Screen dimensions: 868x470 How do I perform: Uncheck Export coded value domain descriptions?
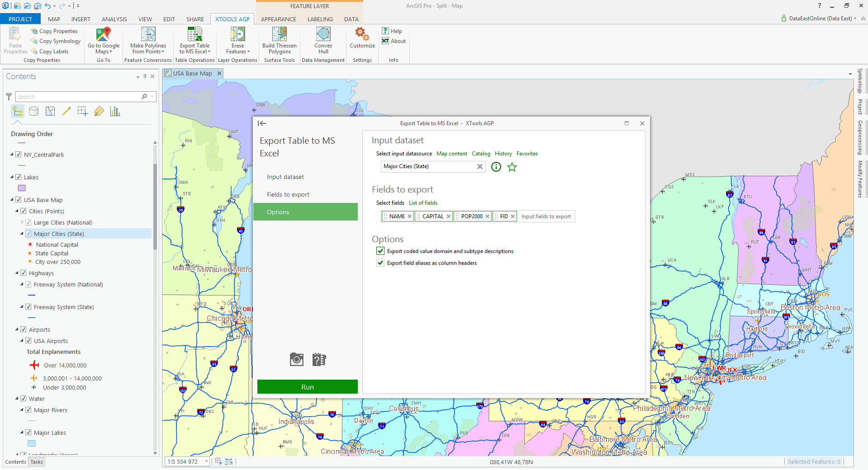[380, 251]
